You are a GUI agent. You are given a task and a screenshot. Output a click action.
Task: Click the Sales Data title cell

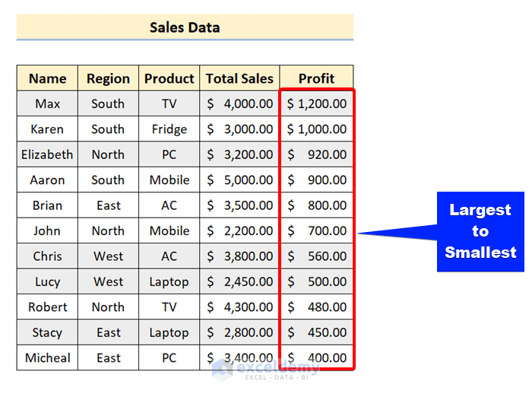point(185,27)
